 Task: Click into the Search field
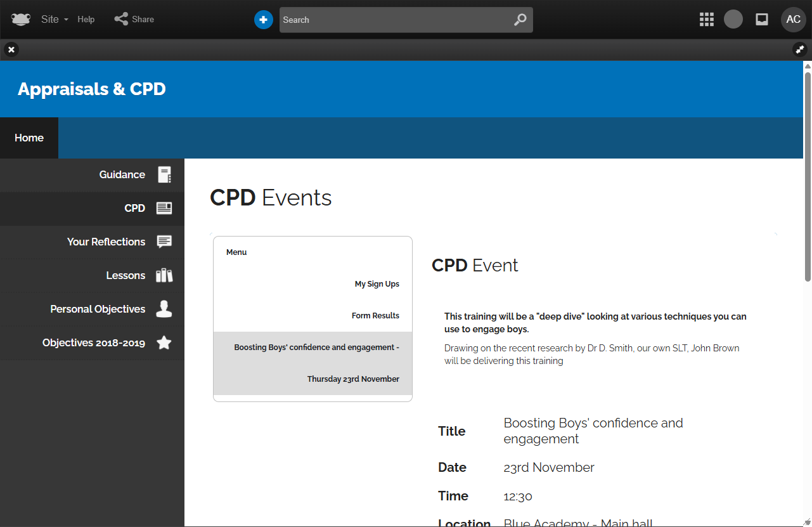pos(393,20)
